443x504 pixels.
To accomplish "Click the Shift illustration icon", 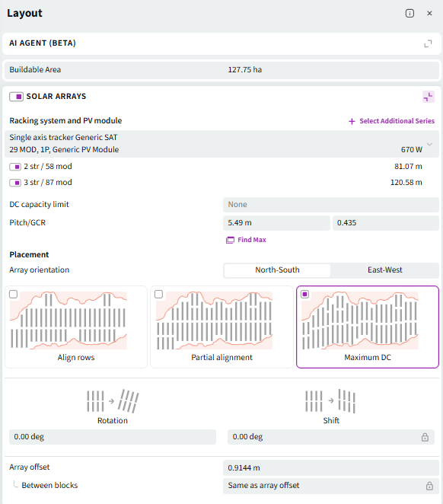I will tap(330, 401).
